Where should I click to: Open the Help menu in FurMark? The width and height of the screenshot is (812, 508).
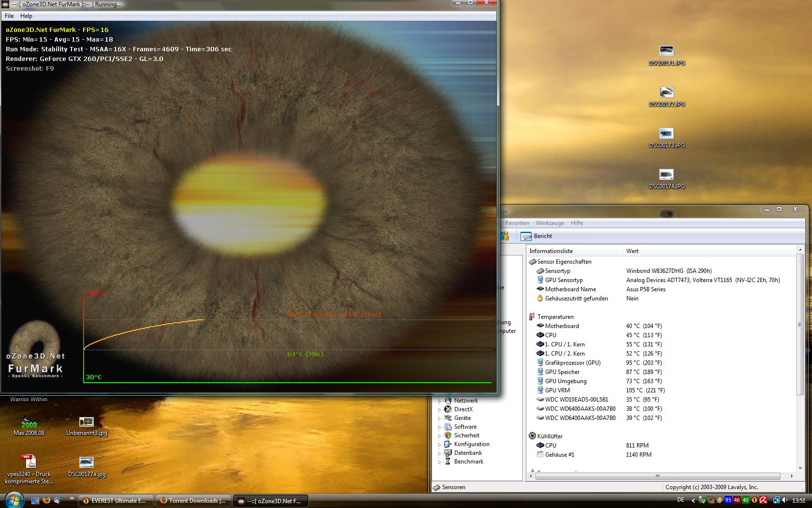pos(26,16)
